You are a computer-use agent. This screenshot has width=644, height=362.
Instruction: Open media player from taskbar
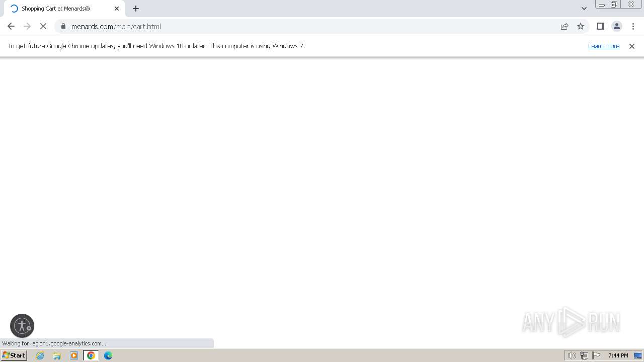pyautogui.click(x=74, y=355)
